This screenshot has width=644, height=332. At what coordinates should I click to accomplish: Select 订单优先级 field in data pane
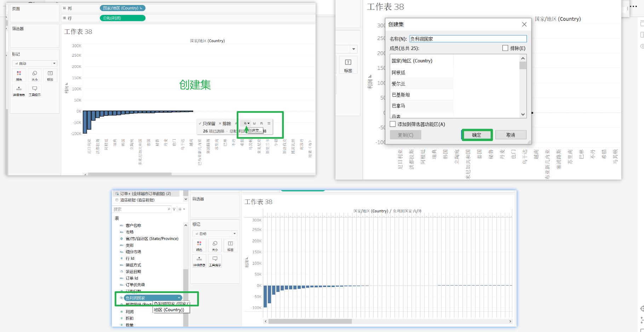[x=135, y=285]
